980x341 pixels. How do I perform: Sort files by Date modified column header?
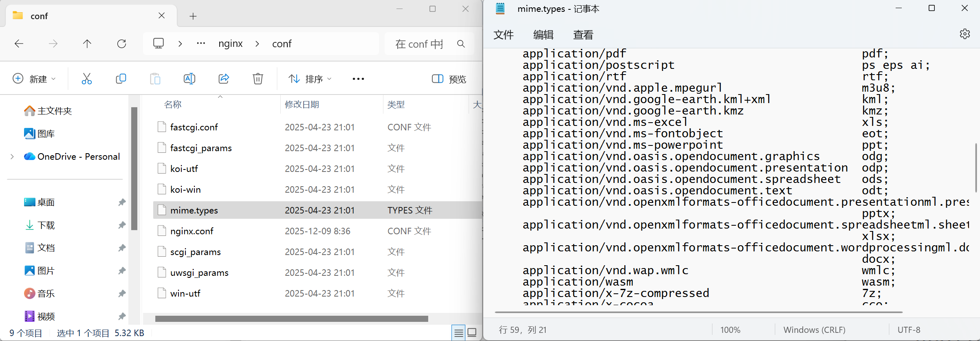click(302, 104)
